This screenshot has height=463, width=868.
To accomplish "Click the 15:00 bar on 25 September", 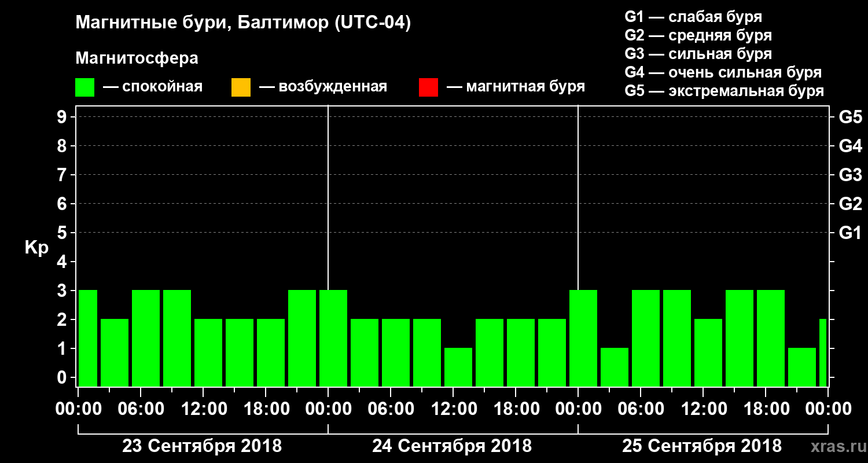I will [740, 338].
